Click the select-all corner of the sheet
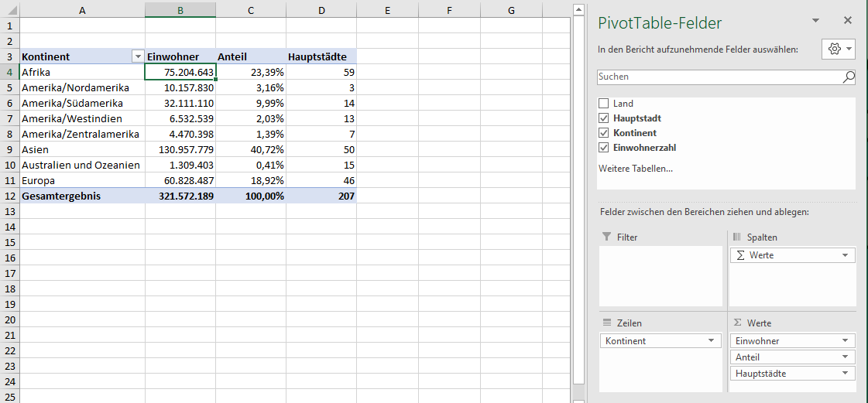Image resolution: width=868 pixels, height=403 pixels. click(x=9, y=10)
